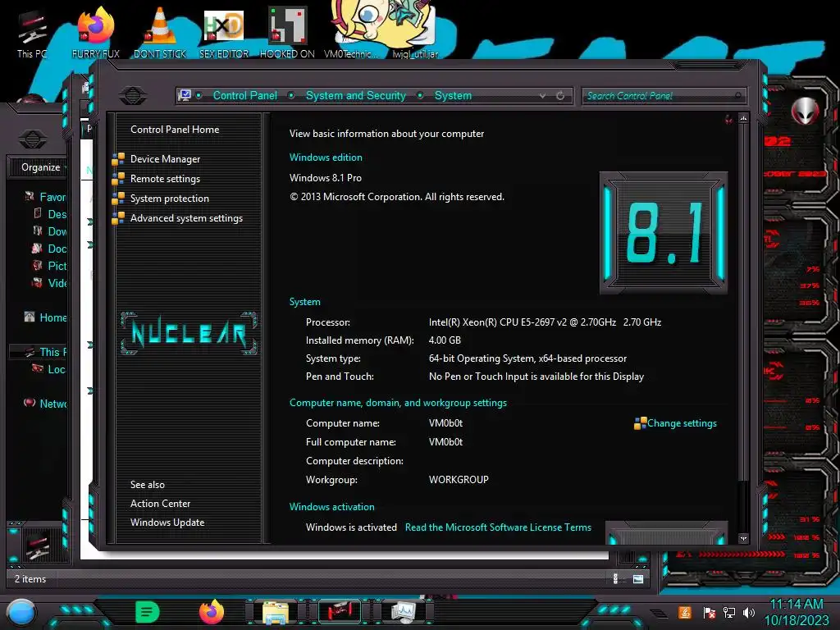840x630 pixels.
Task: Select Homegroup in Explorer navigation pane
Action: 52,317
